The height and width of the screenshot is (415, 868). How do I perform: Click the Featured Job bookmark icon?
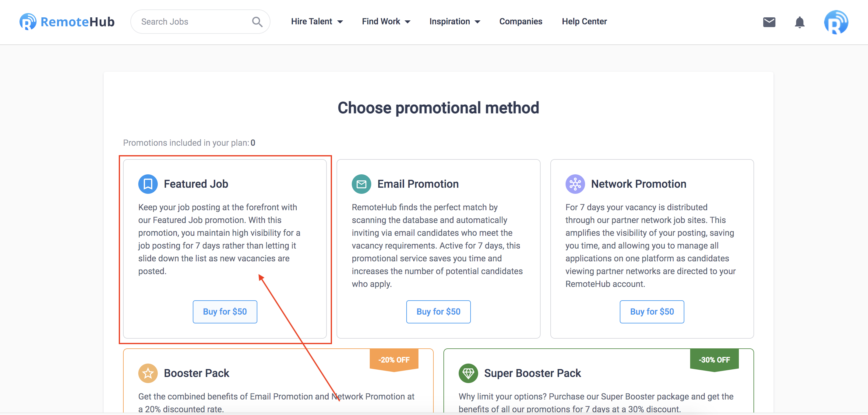tap(148, 184)
